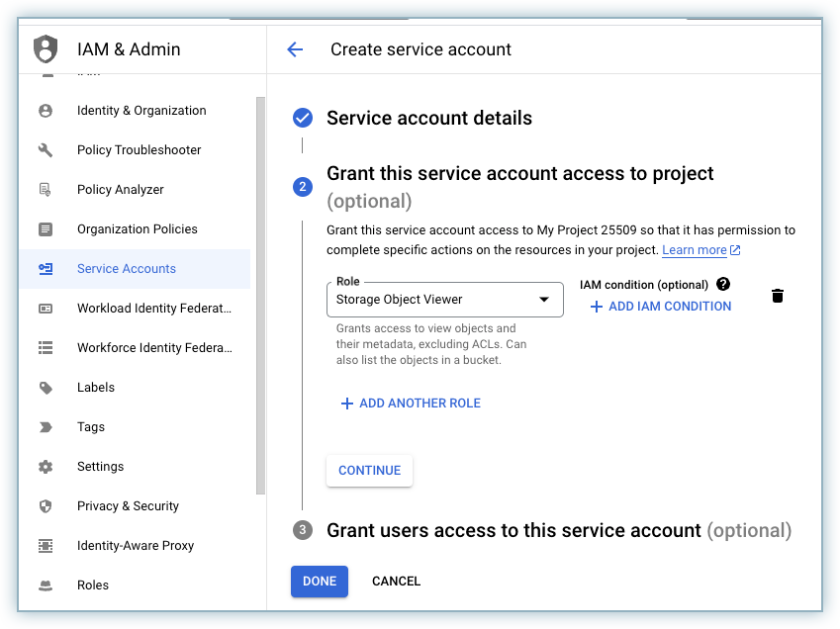840x629 pixels.
Task: Click the Policy Troubleshooter wrench icon
Action: coord(46,150)
